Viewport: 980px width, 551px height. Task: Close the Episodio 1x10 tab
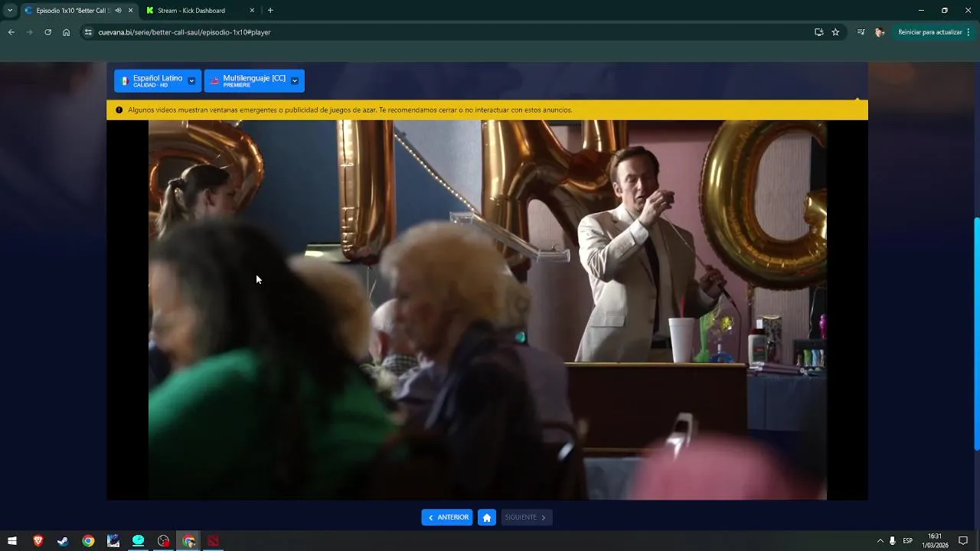pyautogui.click(x=130, y=11)
